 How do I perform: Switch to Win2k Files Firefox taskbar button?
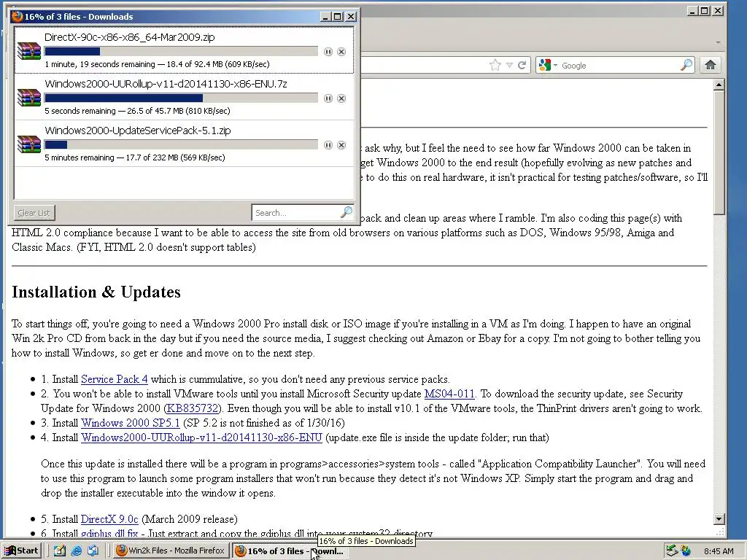point(171,551)
